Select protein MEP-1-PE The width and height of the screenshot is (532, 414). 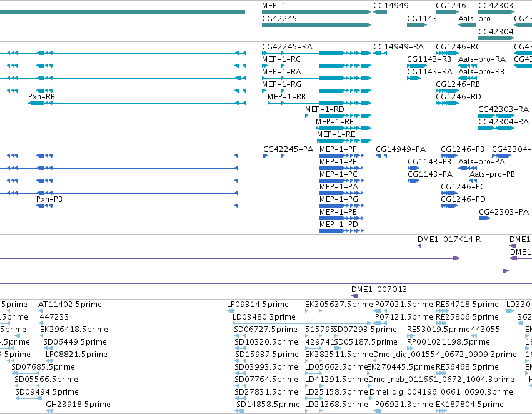point(342,168)
